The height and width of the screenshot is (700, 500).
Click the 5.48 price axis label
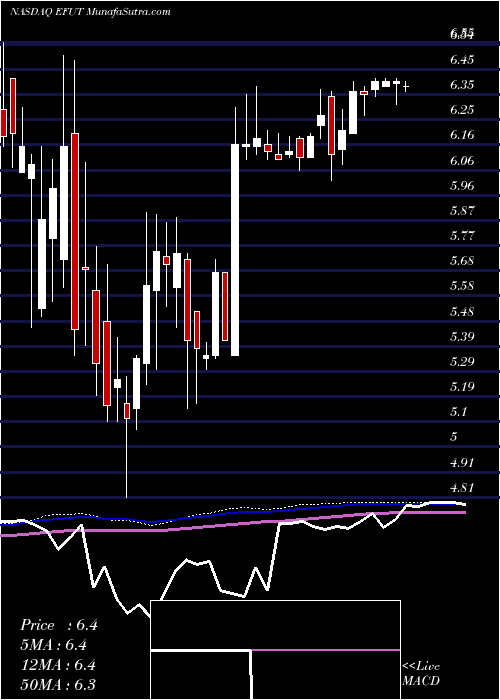tap(462, 311)
